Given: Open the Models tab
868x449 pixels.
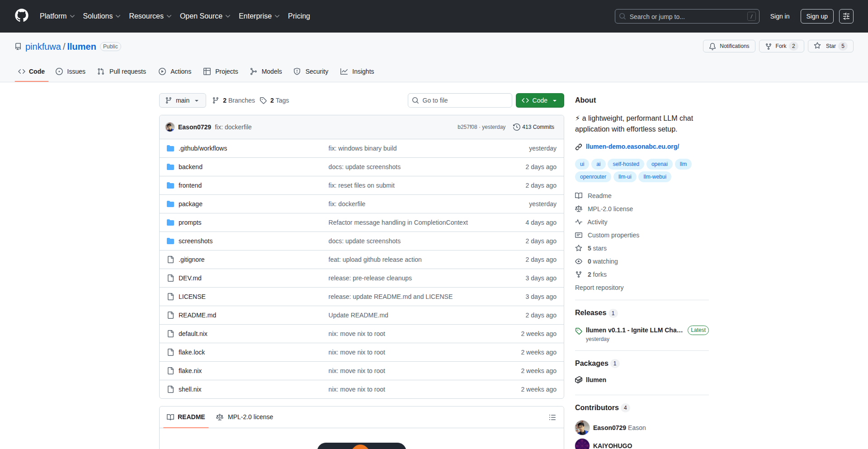Looking at the screenshot, I should (266, 71).
